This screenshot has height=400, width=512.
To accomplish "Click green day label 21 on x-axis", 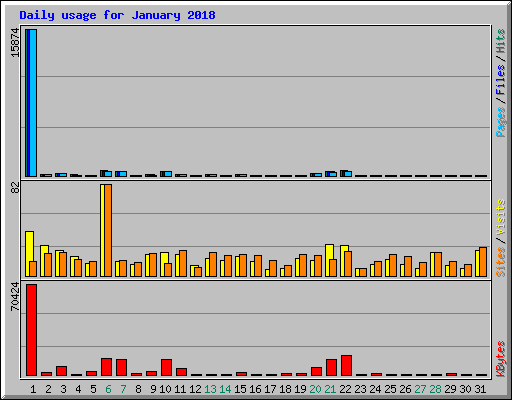I will 330,389.
